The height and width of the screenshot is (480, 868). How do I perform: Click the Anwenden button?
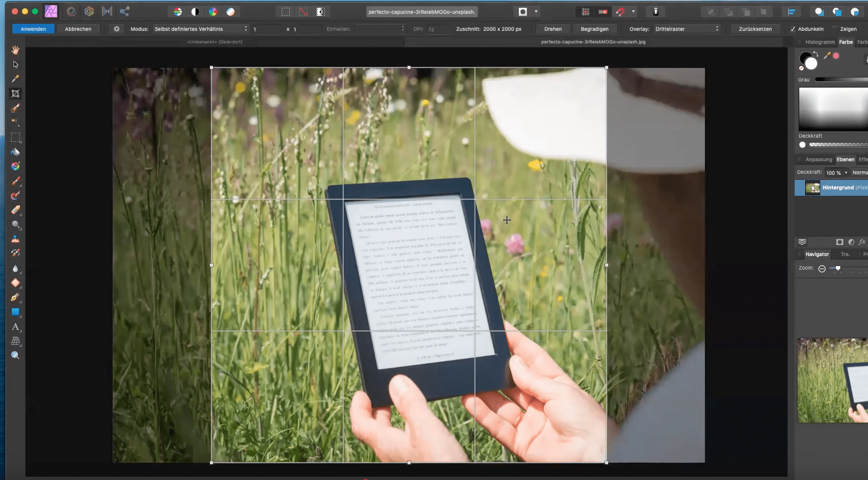tap(33, 29)
